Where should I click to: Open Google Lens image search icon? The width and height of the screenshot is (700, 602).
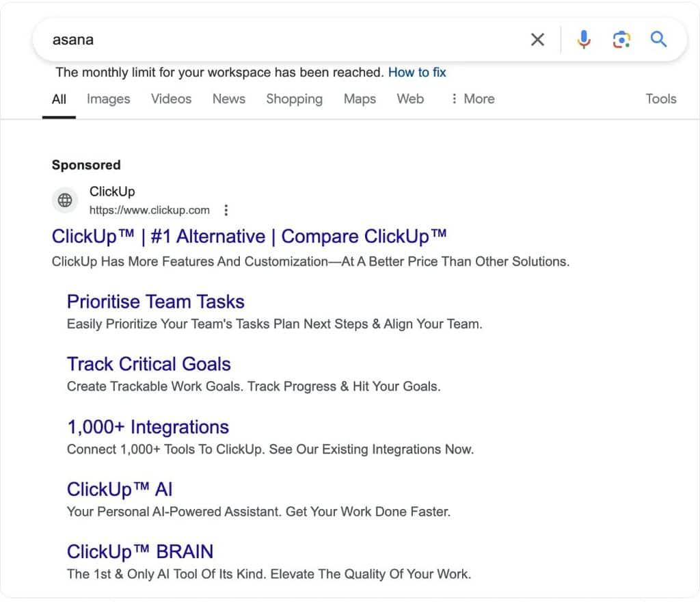[x=621, y=40]
